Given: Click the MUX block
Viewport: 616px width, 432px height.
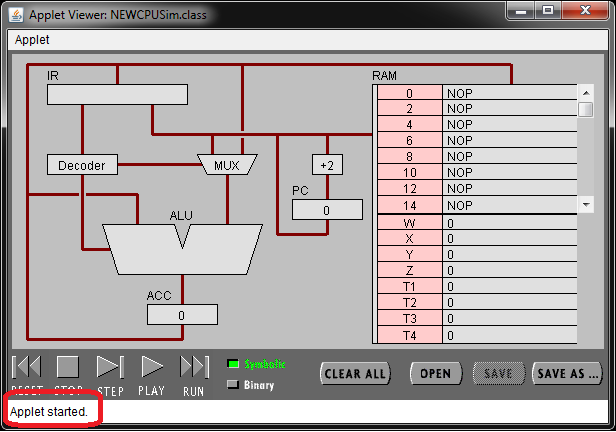Looking at the screenshot, I should pos(227,165).
